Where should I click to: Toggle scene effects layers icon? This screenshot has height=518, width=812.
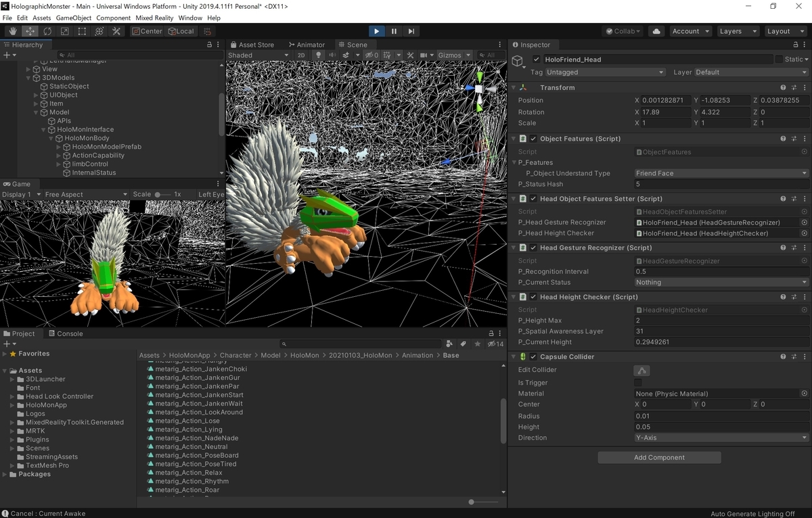[346, 55]
